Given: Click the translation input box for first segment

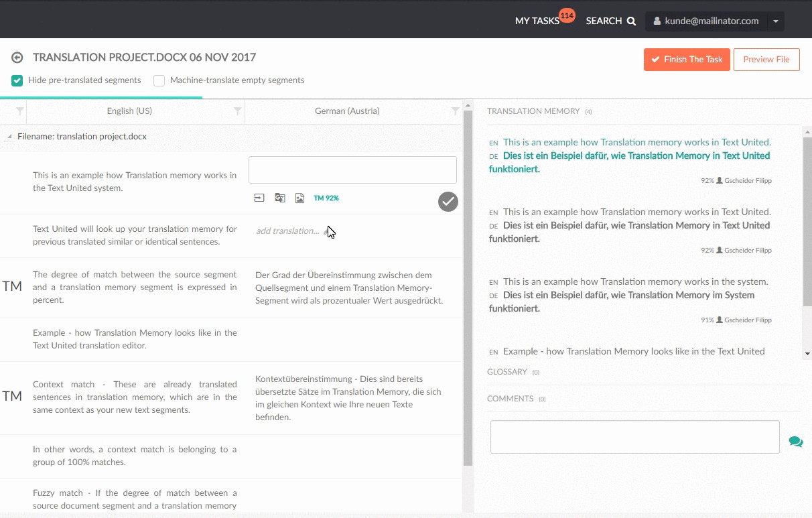Looking at the screenshot, I should click(x=352, y=170).
